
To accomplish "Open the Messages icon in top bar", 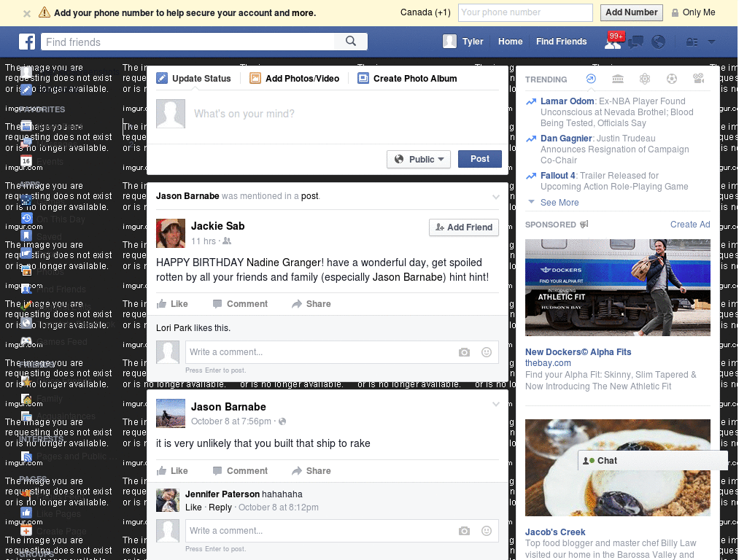I will [636, 42].
